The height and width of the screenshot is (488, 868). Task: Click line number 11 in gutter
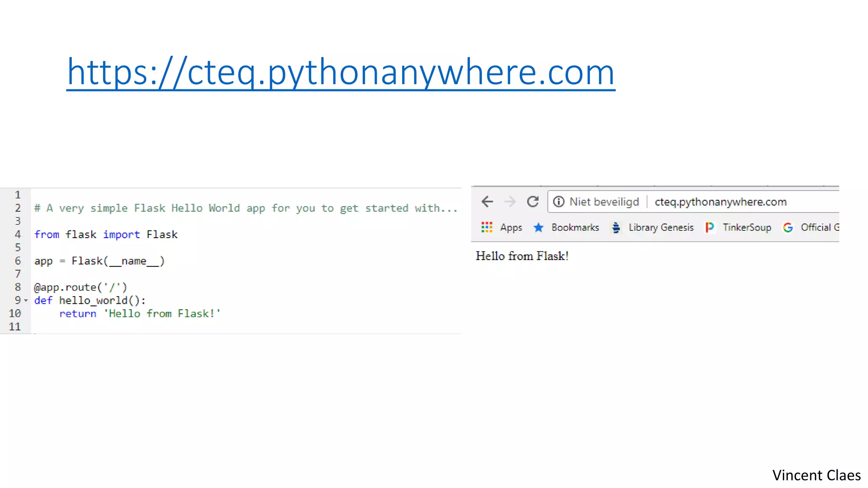[x=15, y=327]
